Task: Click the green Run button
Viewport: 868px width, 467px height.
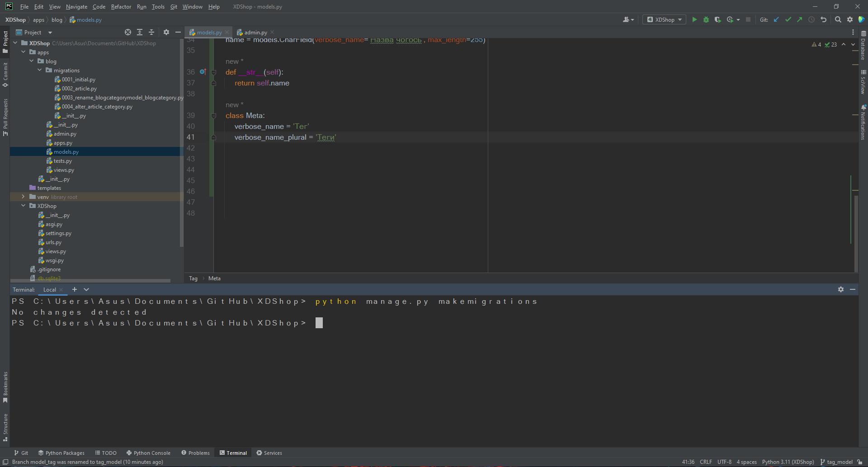Action: coord(694,20)
